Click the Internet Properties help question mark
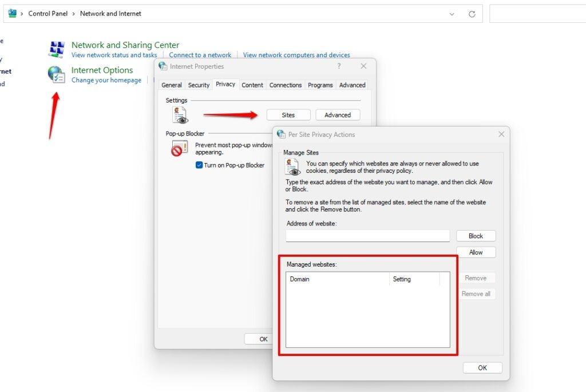 [339, 66]
